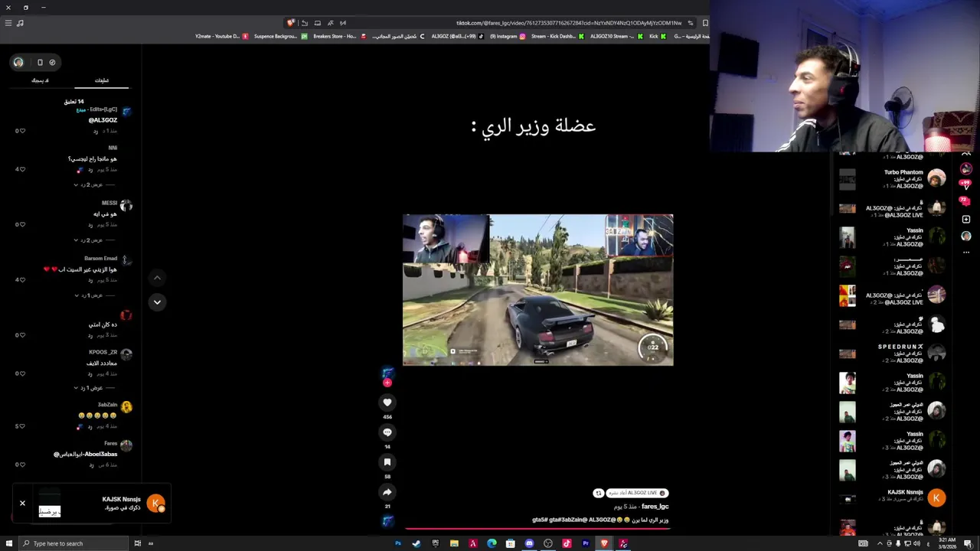Open comments via speech bubble icon
The width and height of the screenshot is (980, 551).
(x=387, y=432)
